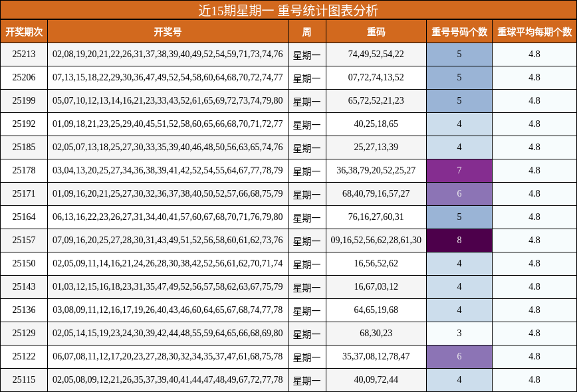Click the draw numbers for issue 25199

click(168, 100)
